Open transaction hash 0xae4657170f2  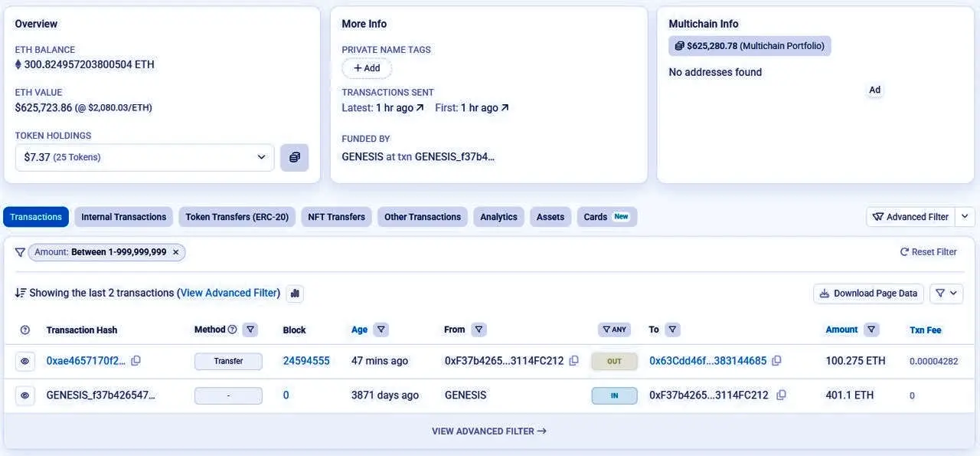[86, 361]
